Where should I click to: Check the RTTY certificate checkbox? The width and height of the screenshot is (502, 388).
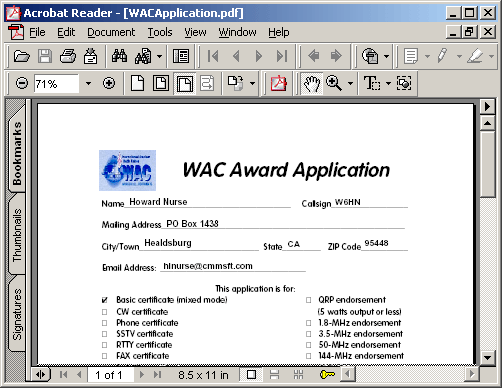105,345
